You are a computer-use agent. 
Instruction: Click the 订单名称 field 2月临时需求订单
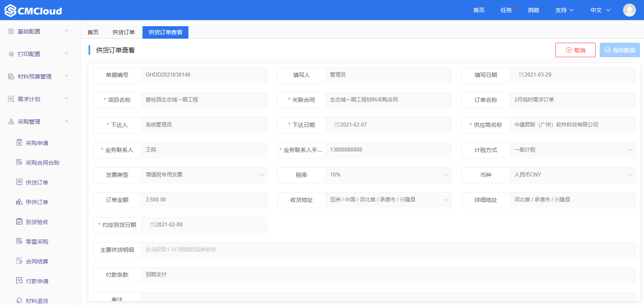[x=572, y=100]
